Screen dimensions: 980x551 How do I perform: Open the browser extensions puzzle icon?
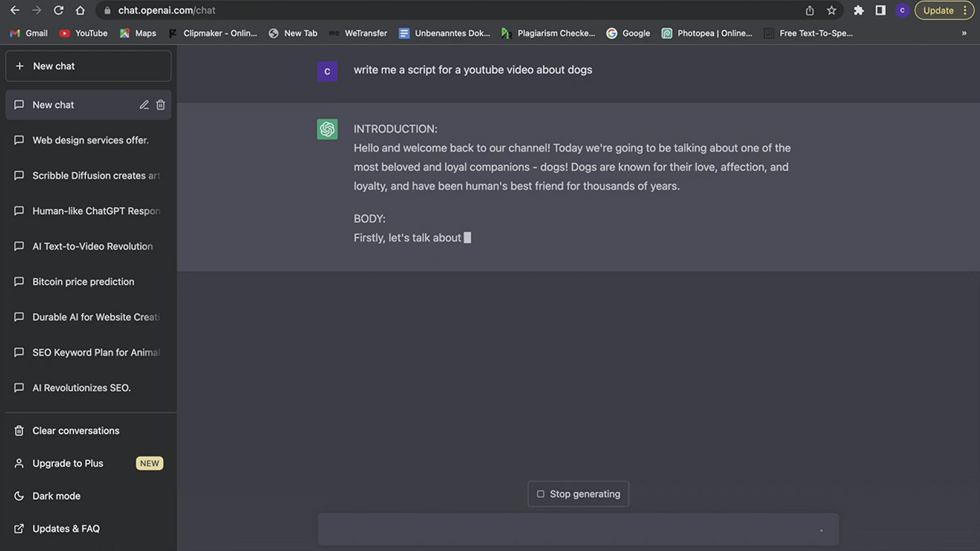pos(859,10)
